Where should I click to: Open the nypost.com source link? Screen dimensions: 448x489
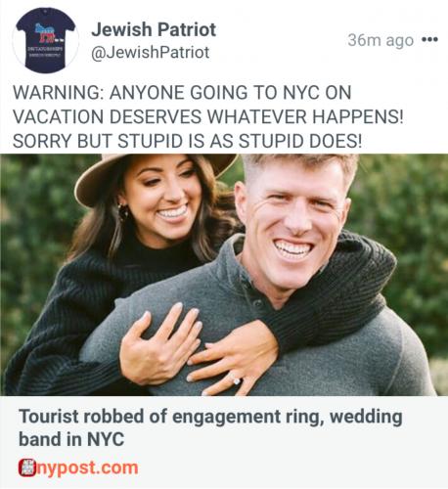pos(78,467)
